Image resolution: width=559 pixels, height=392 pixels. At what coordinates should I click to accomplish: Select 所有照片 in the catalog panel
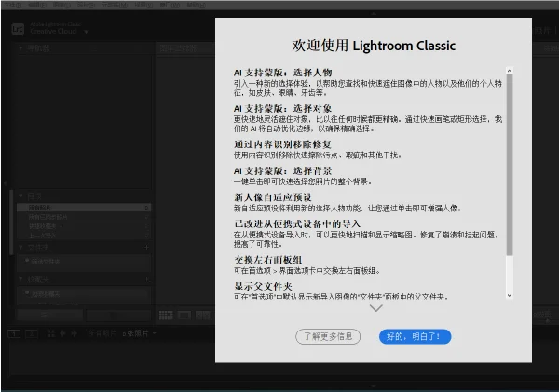(x=84, y=208)
